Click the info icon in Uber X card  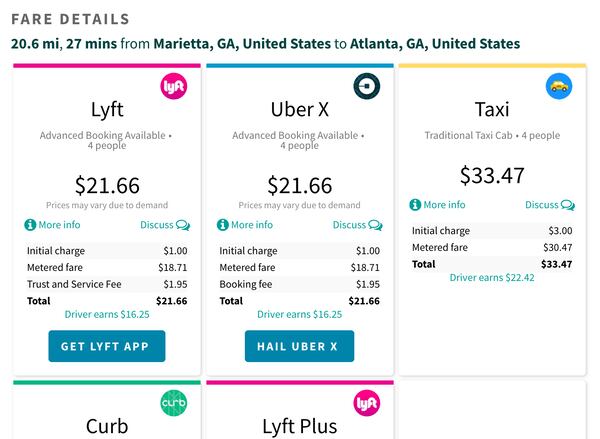point(223,225)
